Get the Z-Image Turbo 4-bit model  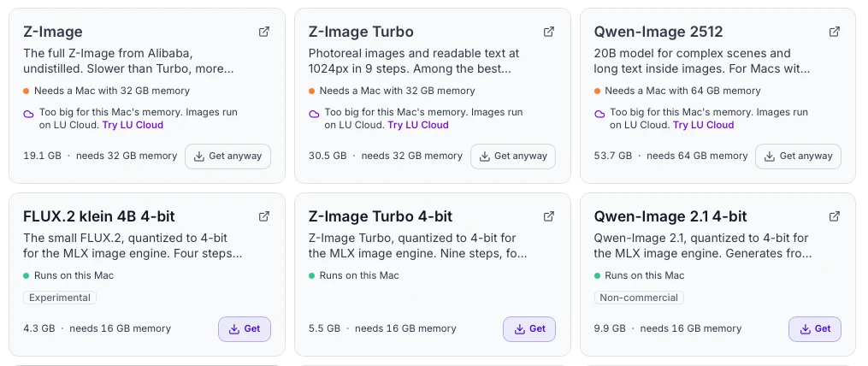tap(529, 329)
